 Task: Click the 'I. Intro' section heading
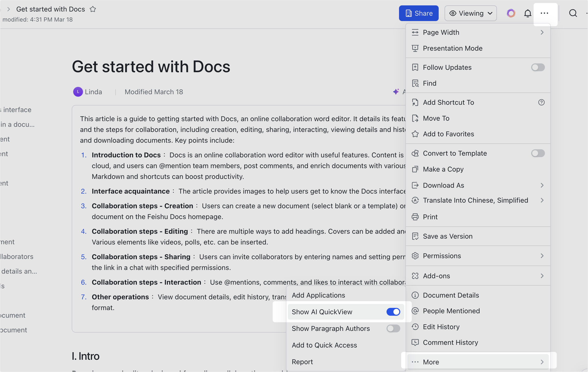(86, 356)
